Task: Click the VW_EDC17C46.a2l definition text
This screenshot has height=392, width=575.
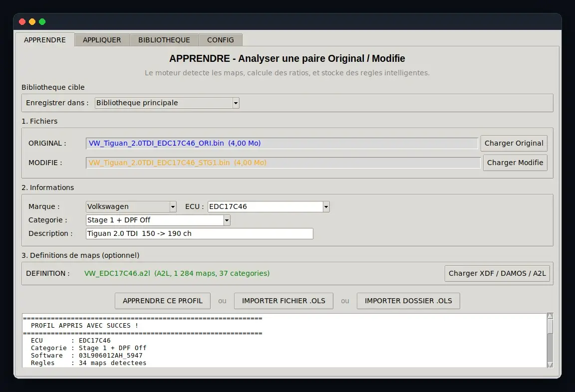Action: click(177, 273)
